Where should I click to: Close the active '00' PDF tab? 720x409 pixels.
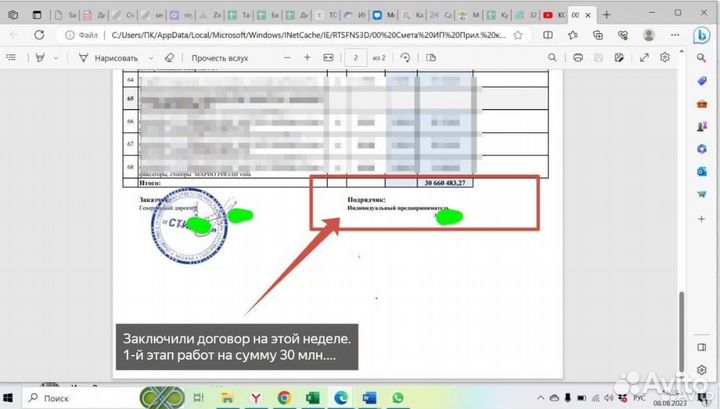click(x=588, y=15)
